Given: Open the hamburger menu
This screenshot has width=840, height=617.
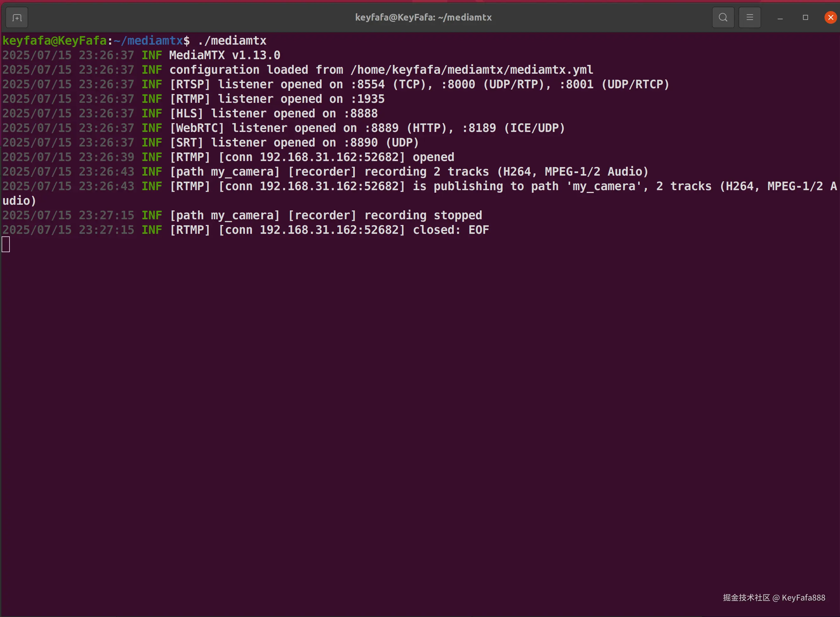Looking at the screenshot, I should [x=749, y=17].
